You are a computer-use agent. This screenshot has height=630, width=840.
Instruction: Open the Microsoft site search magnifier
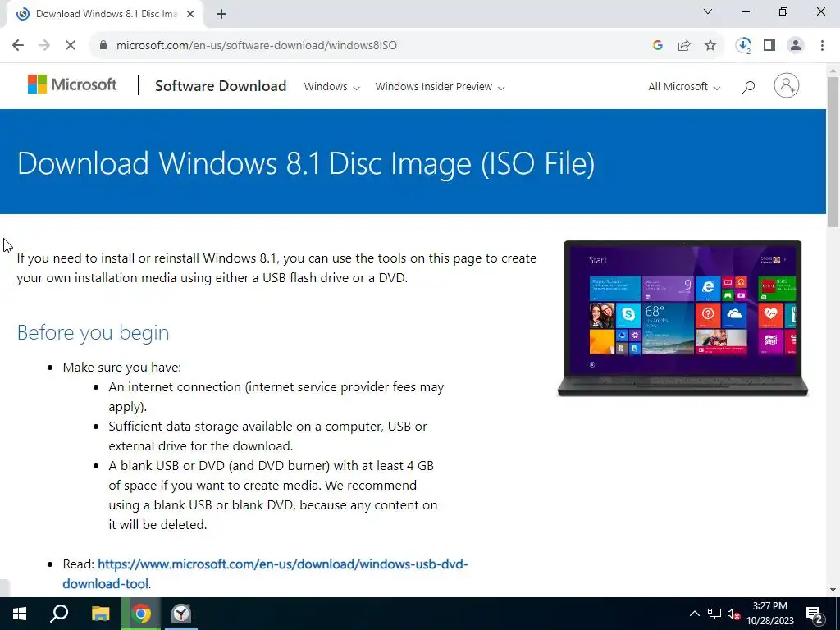point(748,87)
